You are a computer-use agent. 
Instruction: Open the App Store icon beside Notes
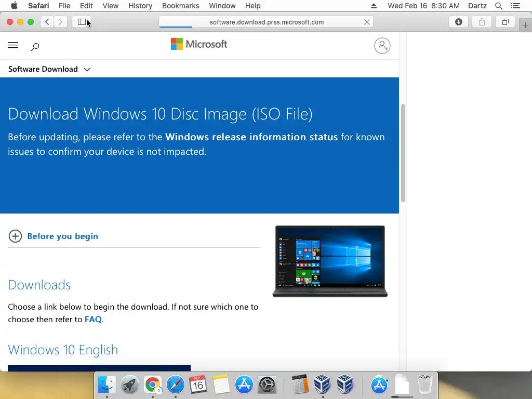pyautogui.click(x=244, y=385)
